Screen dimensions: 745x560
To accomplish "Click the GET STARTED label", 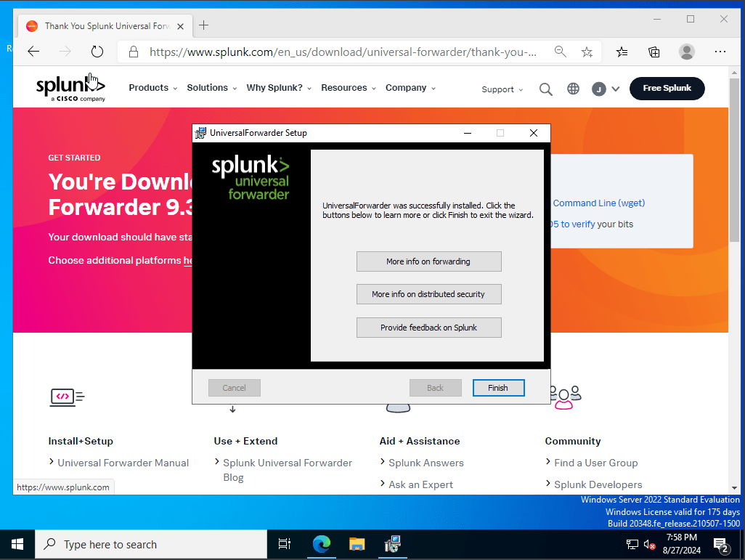I will coord(74,158).
